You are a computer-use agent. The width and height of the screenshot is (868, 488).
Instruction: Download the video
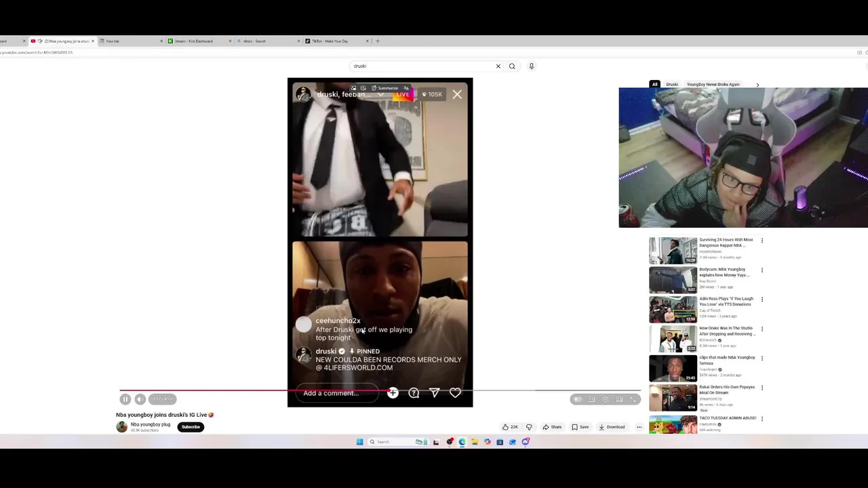pos(612,427)
